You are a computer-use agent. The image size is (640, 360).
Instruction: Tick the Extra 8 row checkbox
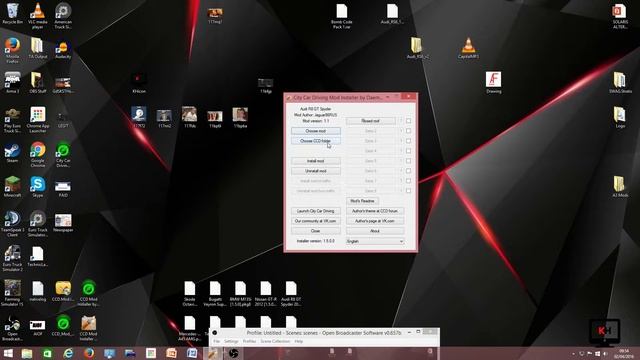tap(408, 191)
